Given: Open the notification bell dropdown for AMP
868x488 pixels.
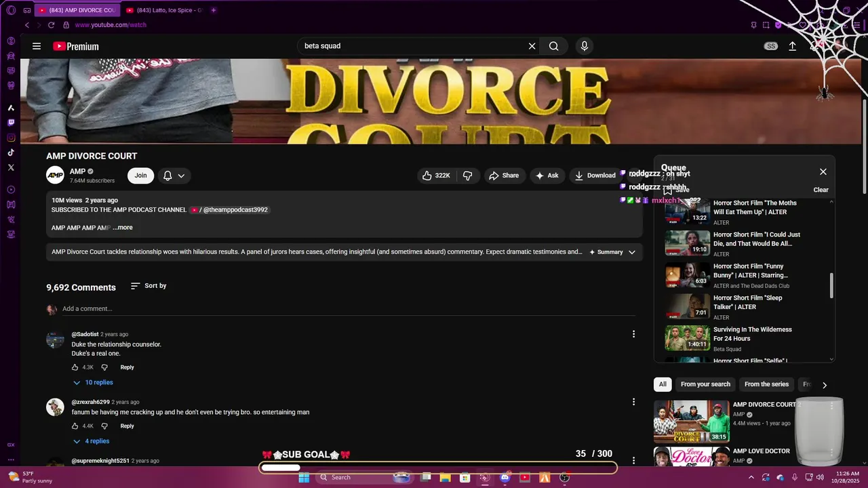Looking at the screenshot, I should tap(174, 176).
